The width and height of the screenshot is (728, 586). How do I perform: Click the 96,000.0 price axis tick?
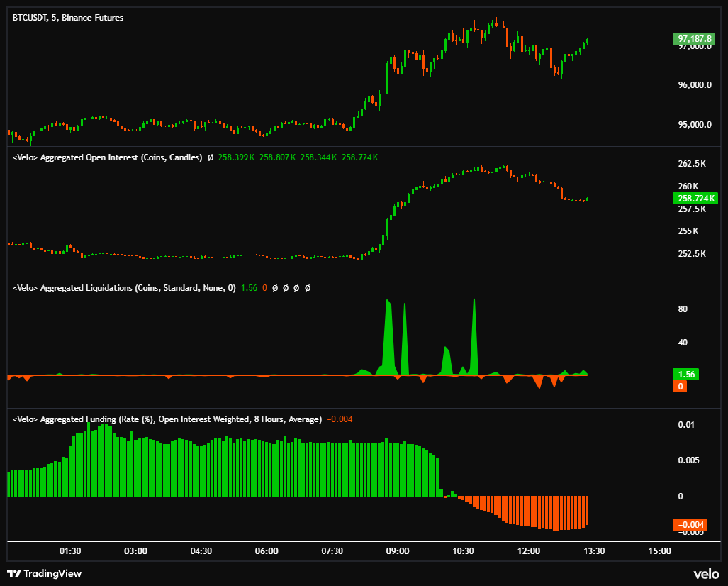tap(695, 85)
